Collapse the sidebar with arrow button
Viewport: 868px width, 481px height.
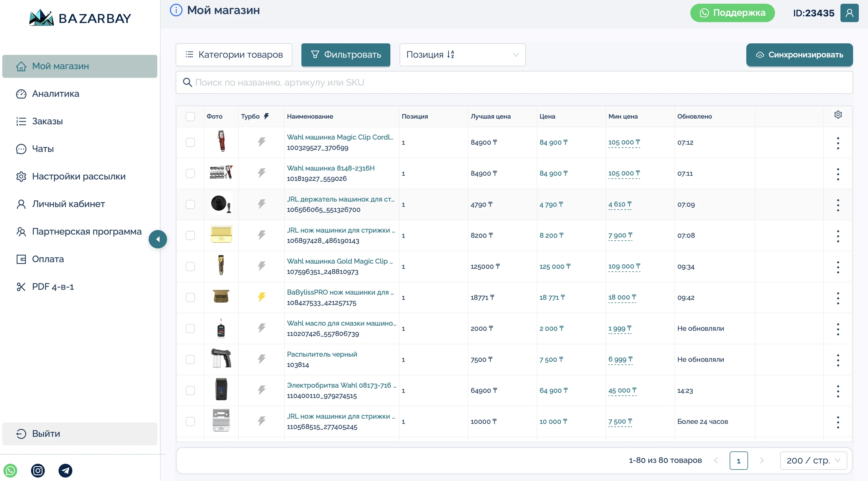coord(158,239)
